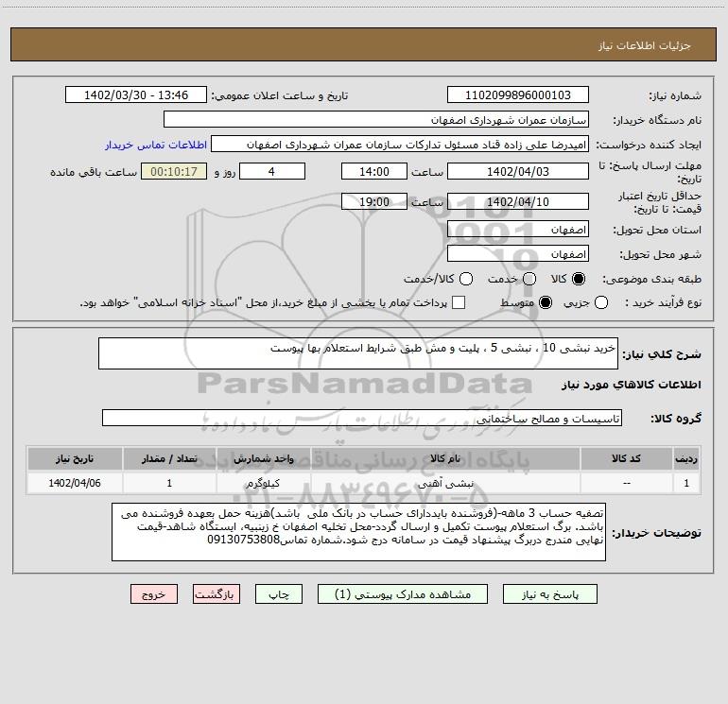Click the need number field 1102099896000103

518,95
